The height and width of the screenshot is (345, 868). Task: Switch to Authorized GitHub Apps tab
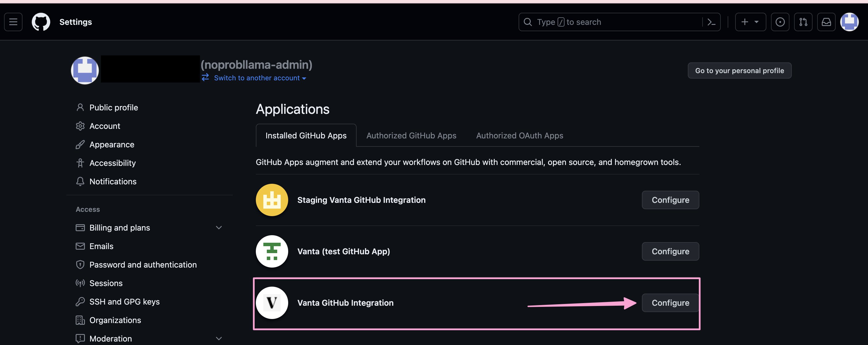coord(411,135)
